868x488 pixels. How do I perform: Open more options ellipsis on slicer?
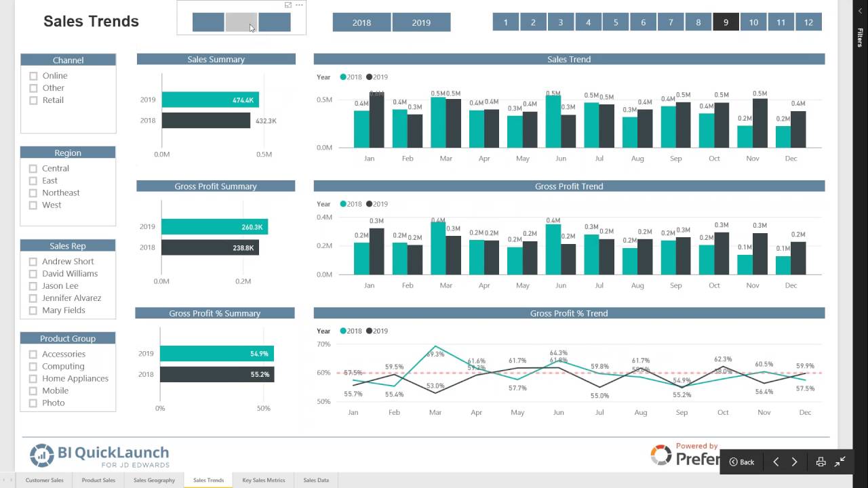click(x=299, y=5)
